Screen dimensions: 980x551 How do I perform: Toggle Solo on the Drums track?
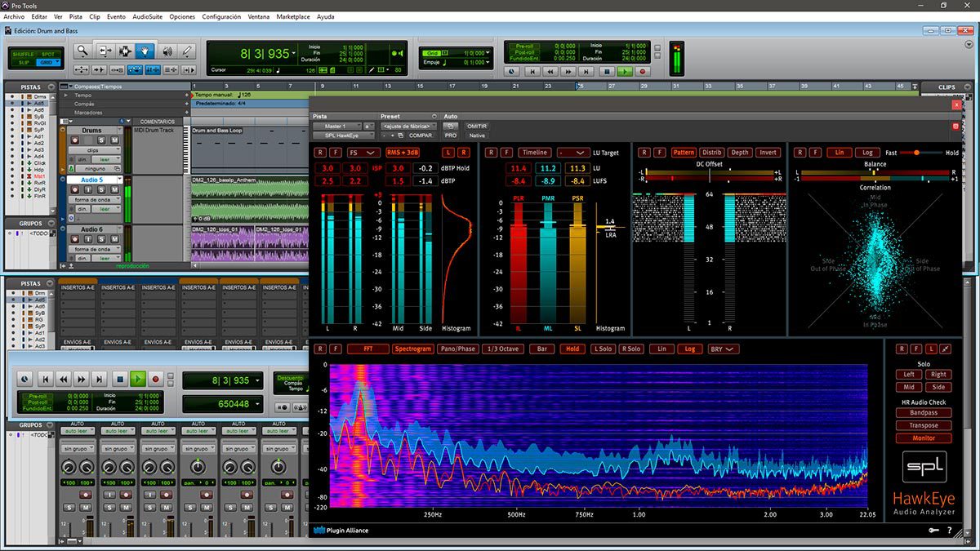[100, 140]
